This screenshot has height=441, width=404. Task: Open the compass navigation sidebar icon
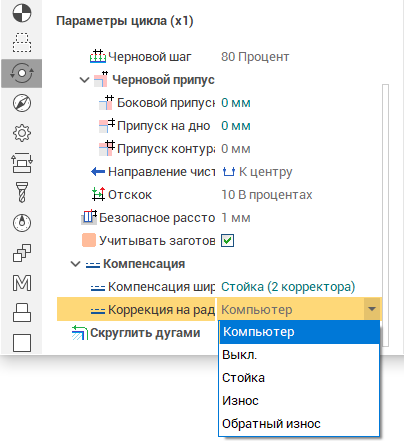click(22, 103)
